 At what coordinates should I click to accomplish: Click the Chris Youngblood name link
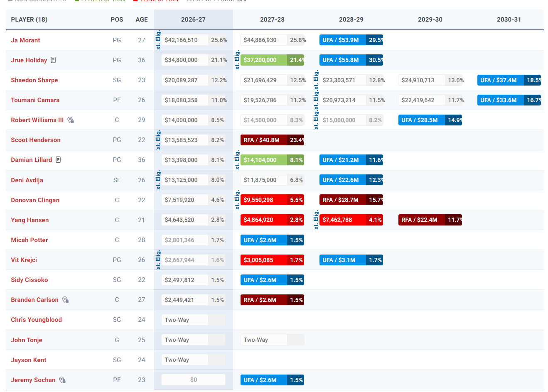[37, 320]
